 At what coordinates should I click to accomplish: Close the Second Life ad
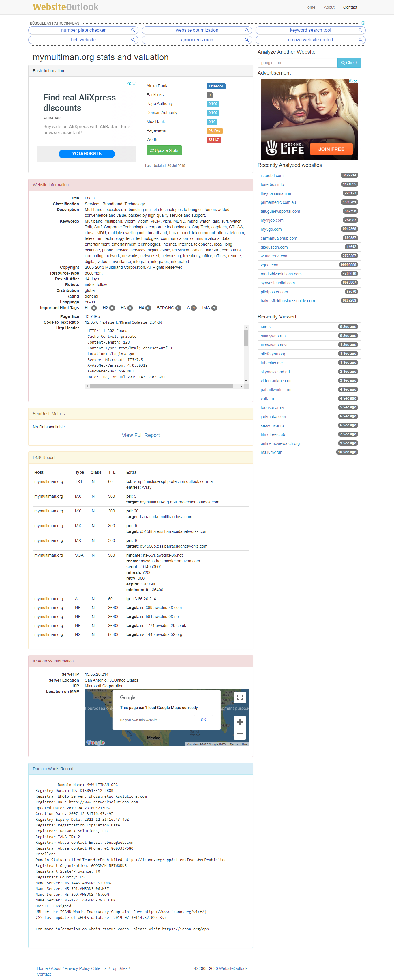click(x=356, y=81)
